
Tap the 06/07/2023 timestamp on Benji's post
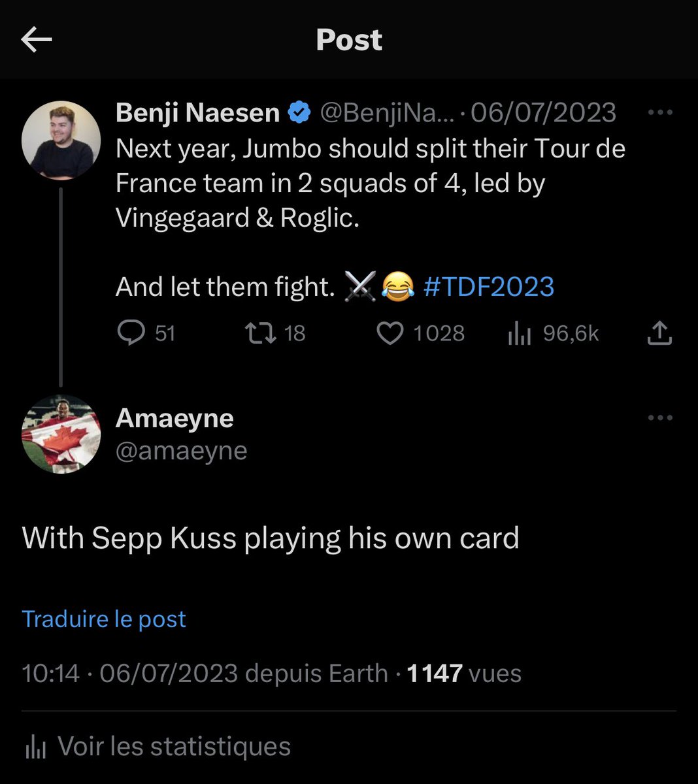[x=543, y=112]
